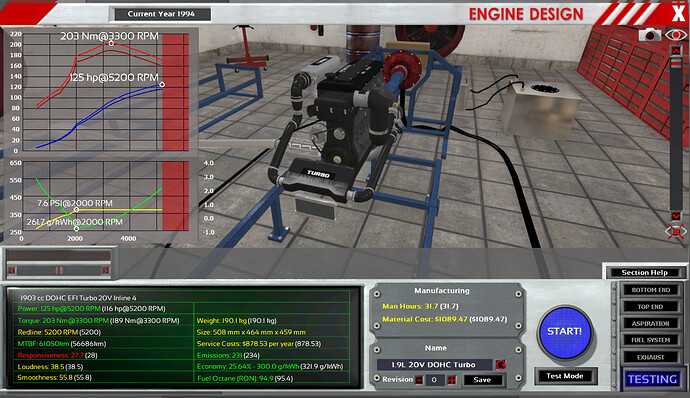Click the crossed-out eye icon
The width and height of the screenshot is (690, 398).
675,231
